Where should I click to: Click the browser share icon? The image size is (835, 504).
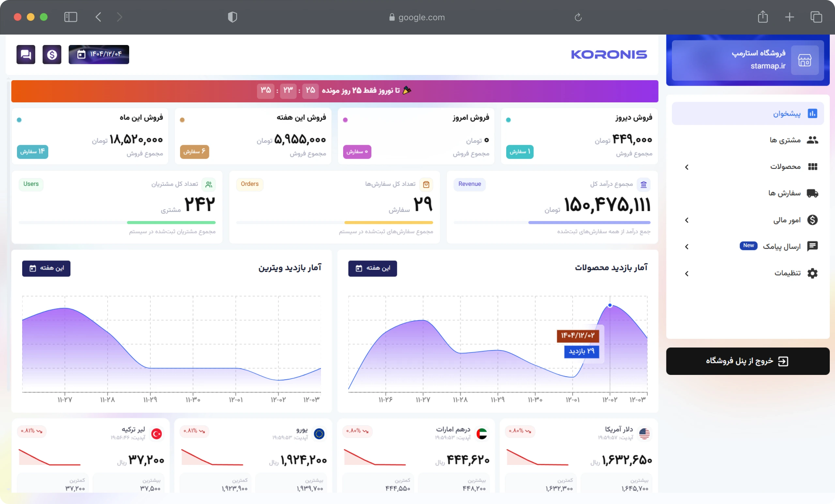coord(763,17)
